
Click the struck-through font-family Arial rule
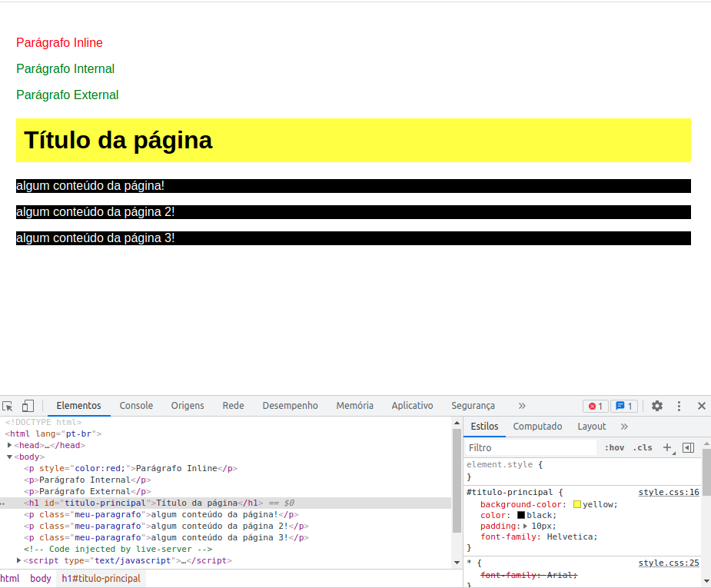[x=529, y=575]
